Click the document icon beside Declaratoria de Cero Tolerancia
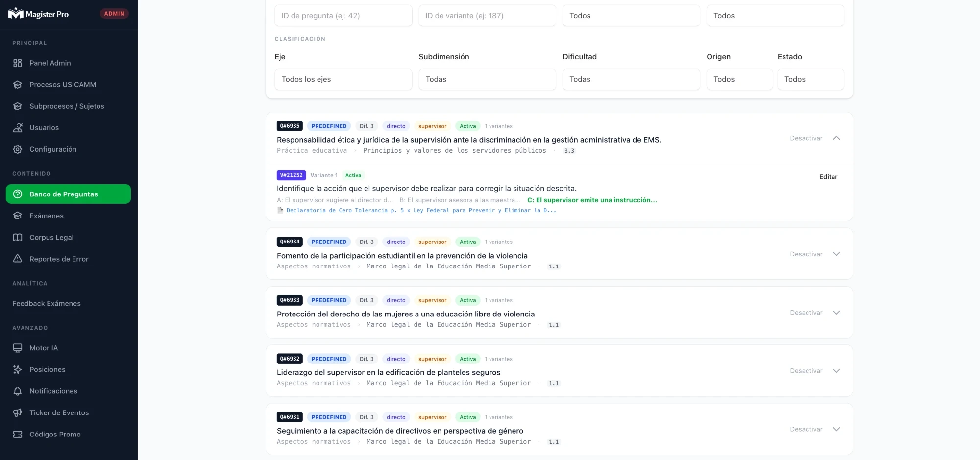980x460 pixels. pos(280,210)
